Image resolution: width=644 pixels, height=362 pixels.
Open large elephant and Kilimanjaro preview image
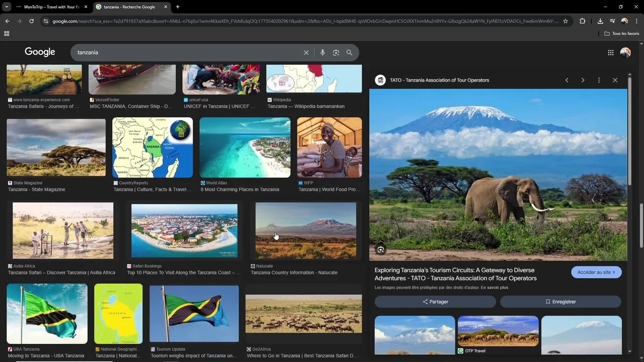pos(498,175)
